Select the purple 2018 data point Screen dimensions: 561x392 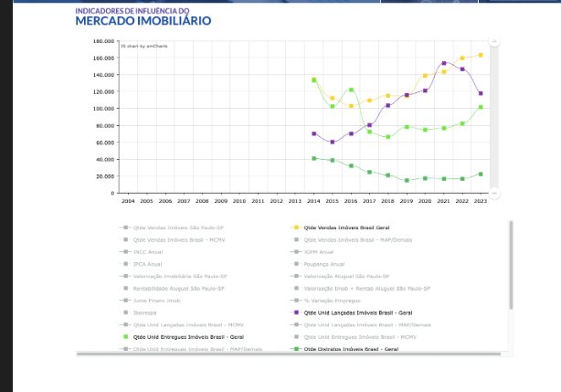(388, 105)
